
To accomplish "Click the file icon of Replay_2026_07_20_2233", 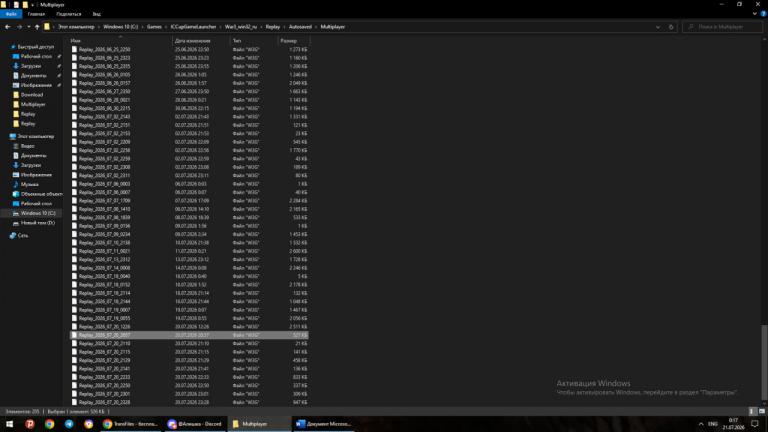I will [x=74, y=377].
